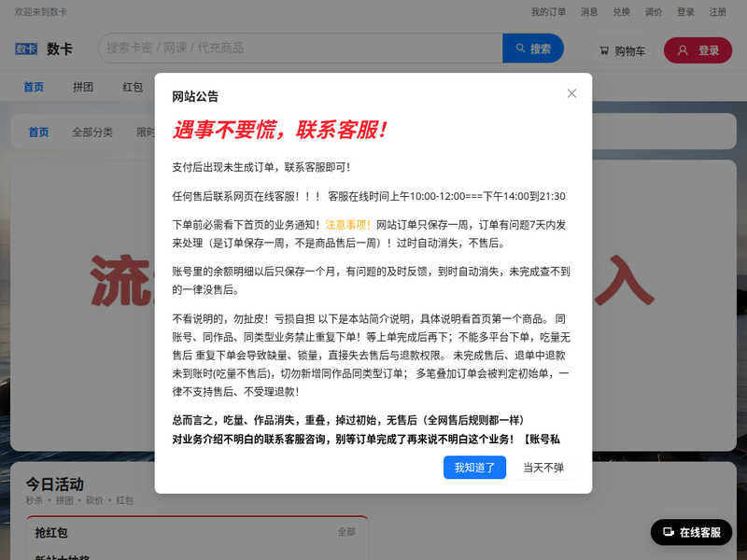Viewport: 747px width, 560px height.
Task: Click the shopping cart icon
Action: 604,50
